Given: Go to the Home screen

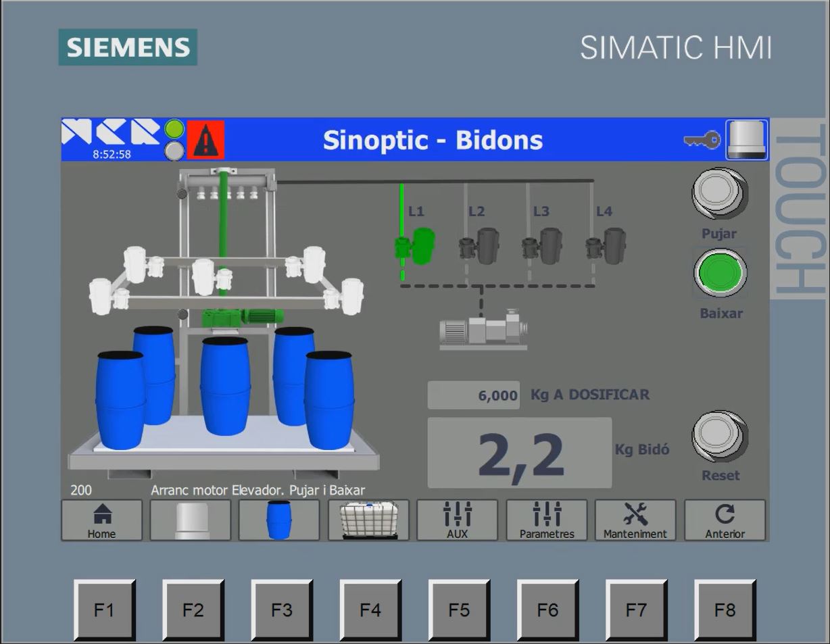Looking at the screenshot, I should [101, 520].
